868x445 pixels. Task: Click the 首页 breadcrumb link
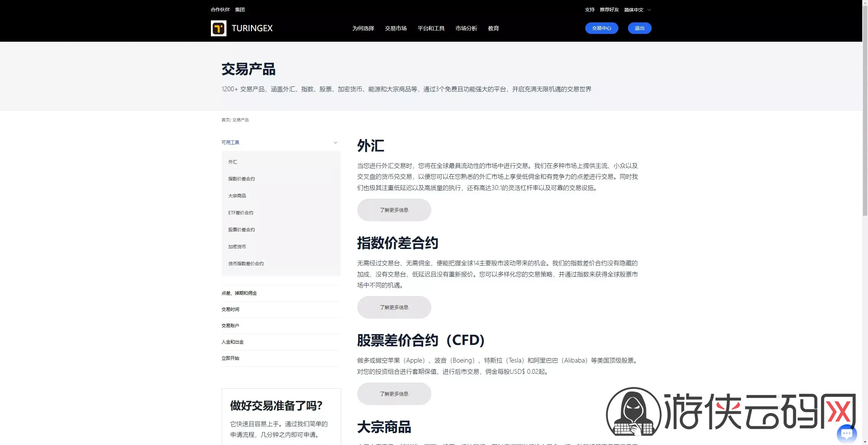[x=225, y=120]
